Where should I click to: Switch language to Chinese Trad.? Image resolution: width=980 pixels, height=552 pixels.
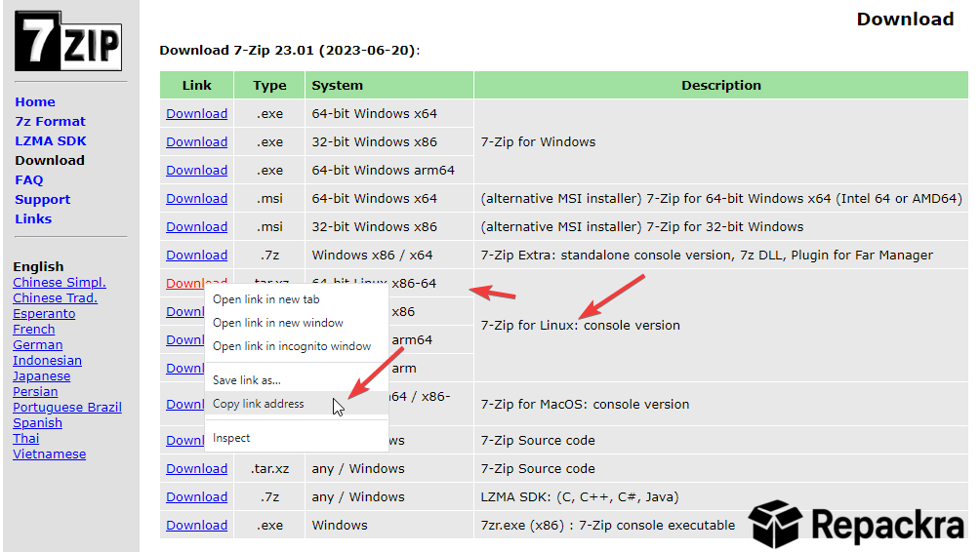55,297
